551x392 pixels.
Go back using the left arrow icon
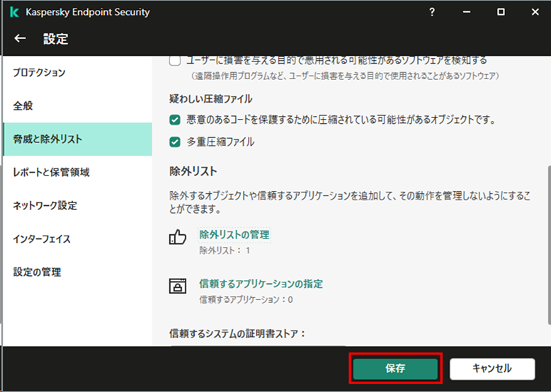(x=20, y=38)
